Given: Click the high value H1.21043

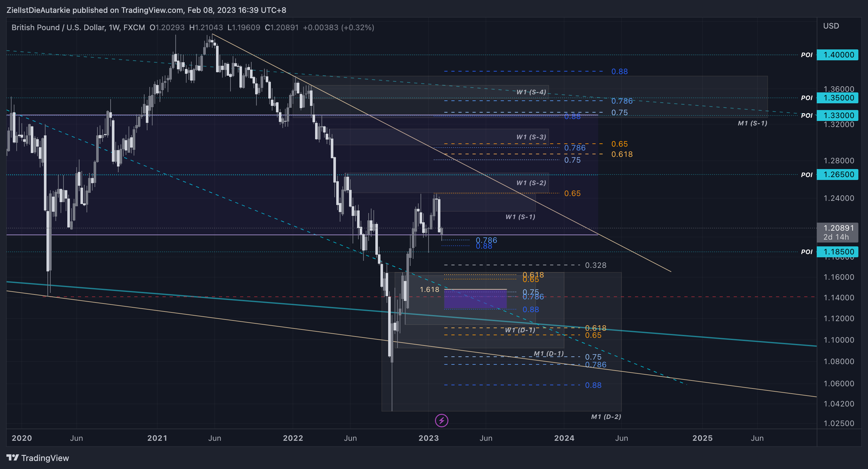Looking at the screenshot, I should (206, 27).
